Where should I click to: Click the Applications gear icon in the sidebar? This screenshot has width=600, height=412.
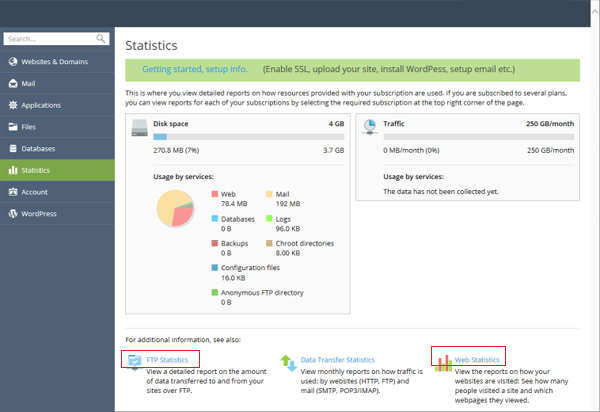pyautogui.click(x=13, y=105)
